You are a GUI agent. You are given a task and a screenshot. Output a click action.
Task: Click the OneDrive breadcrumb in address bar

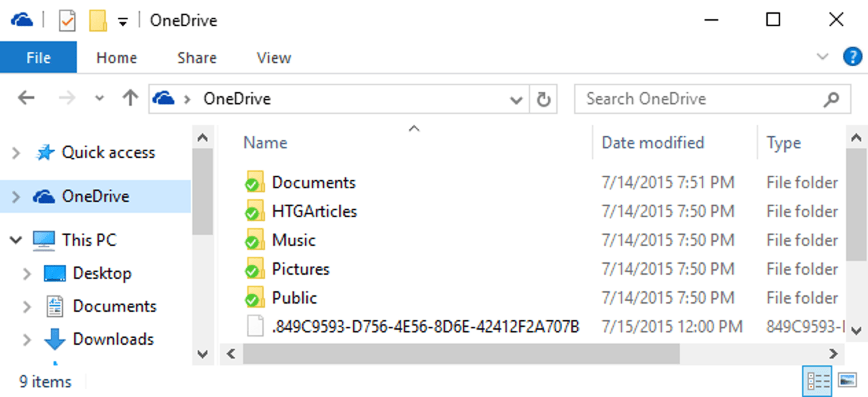[x=237, y=99]
